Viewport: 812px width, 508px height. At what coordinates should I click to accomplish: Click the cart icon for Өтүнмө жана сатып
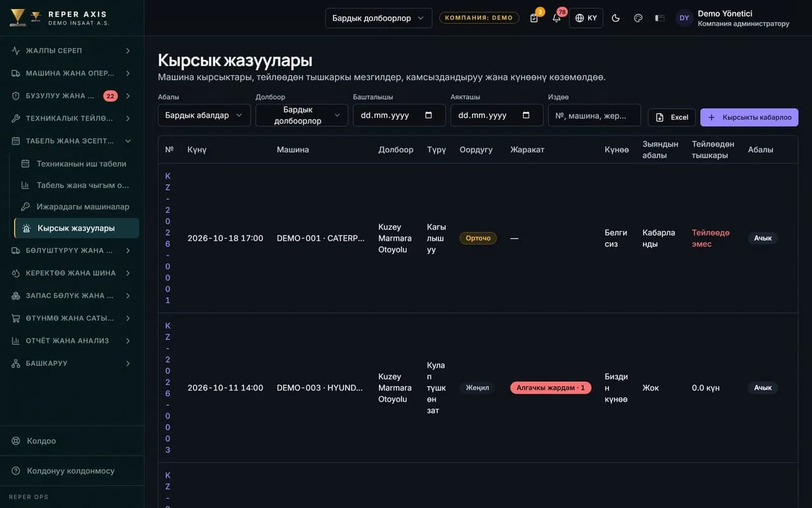click(16, 318)
